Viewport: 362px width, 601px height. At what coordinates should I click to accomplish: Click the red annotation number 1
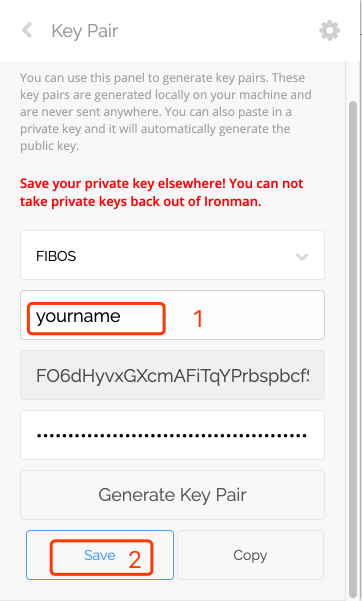coord(198,319)
